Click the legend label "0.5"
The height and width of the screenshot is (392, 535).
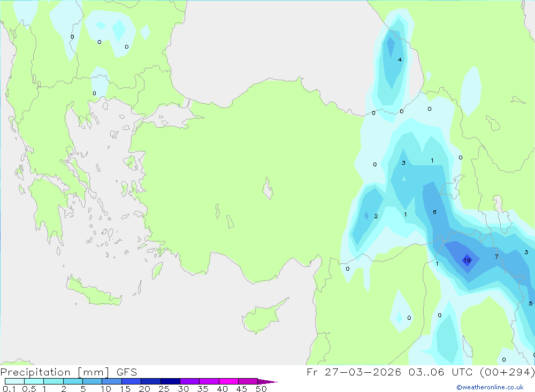(x=29, y=389)
